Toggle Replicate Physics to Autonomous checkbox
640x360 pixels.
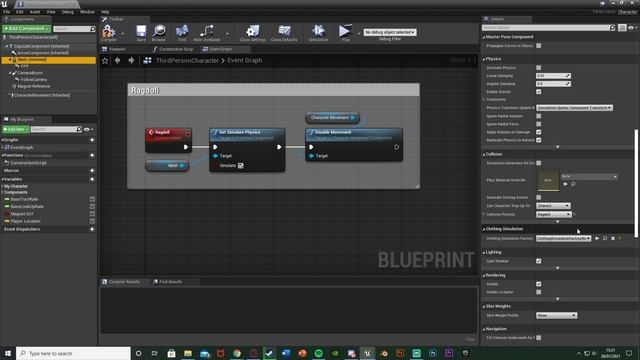(x=539, y=140)
